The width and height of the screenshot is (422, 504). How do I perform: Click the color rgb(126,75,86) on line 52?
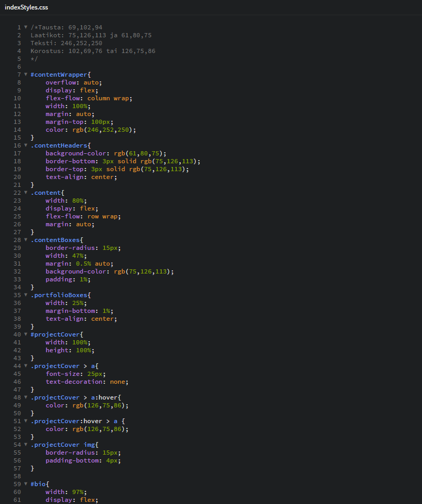(x=100, y=429)
